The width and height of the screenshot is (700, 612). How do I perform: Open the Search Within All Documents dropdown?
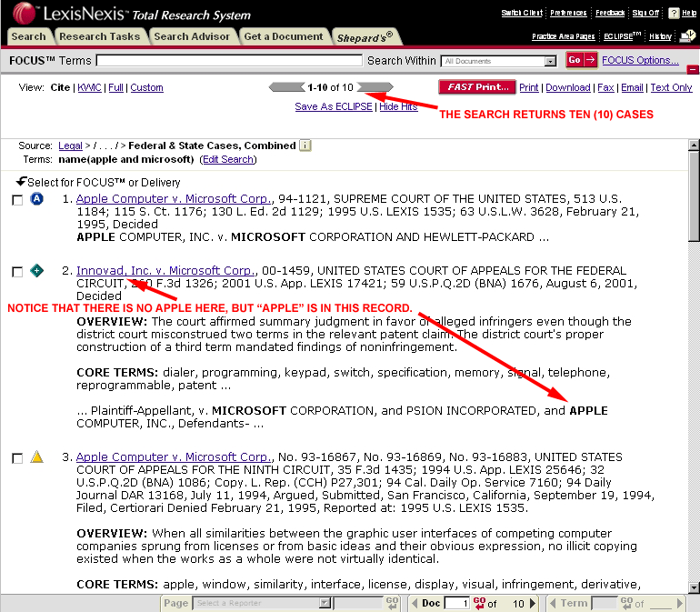(x=498, y=61)
